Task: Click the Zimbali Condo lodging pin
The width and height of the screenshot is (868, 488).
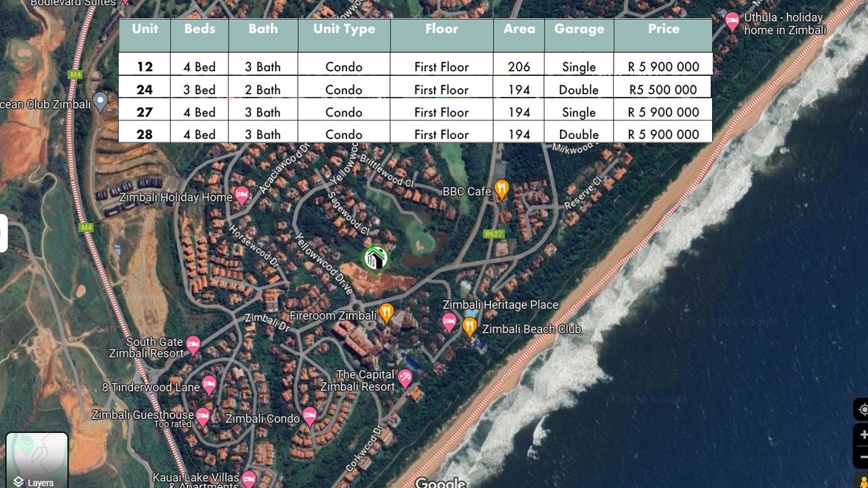Action: 309,416
